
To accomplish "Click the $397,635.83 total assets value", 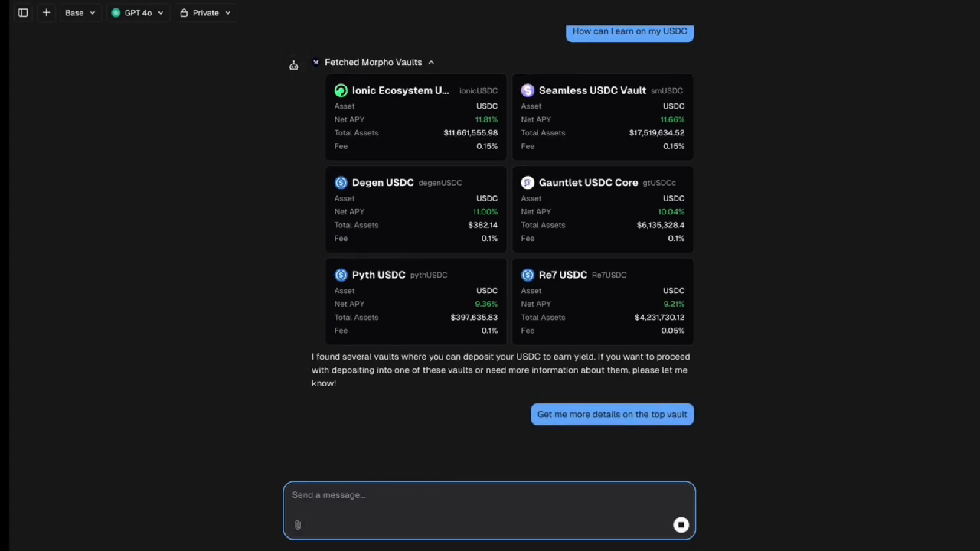I will (x=474, y=317).
